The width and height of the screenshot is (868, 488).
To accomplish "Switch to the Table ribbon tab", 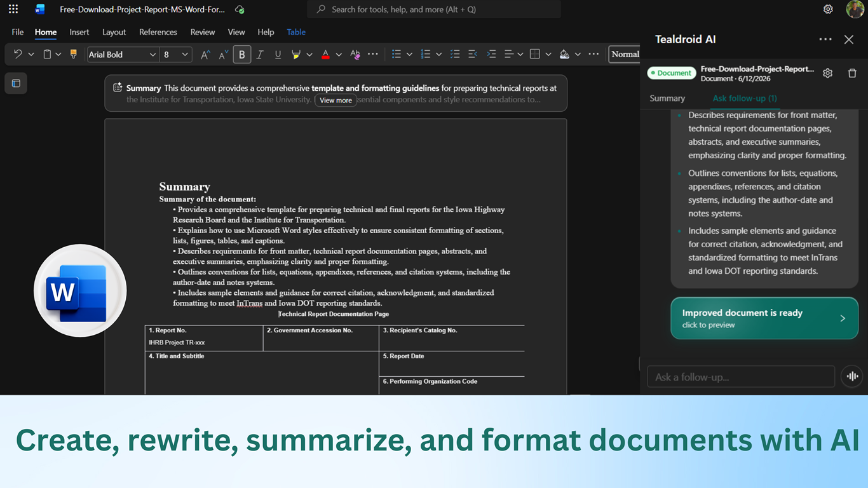I will pos(296,32).
